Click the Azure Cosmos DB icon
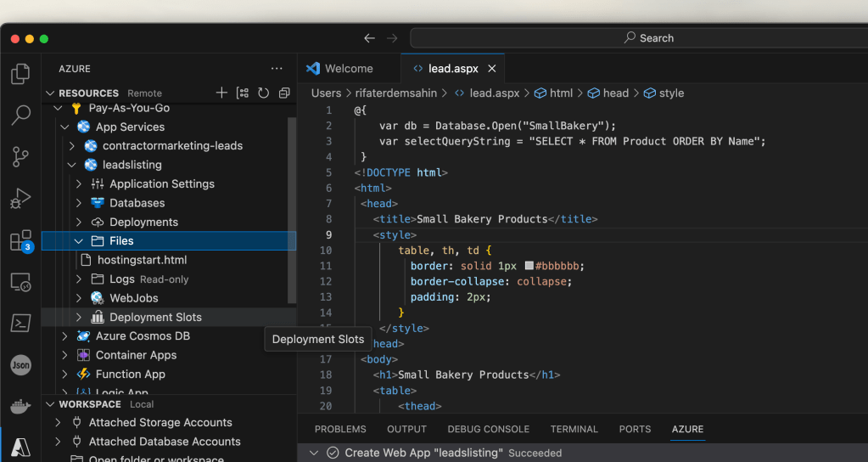 click(x=84, y=335)
